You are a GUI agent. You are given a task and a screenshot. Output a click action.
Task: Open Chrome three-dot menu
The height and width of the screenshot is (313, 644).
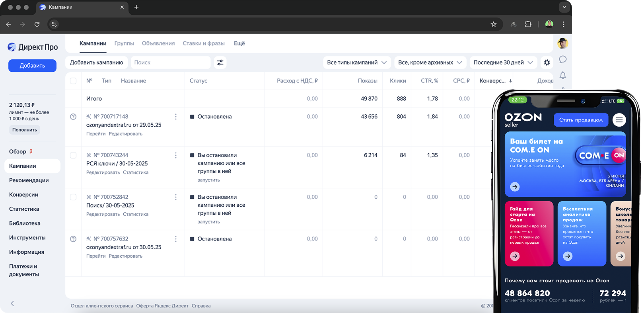(x=564, y=24)
